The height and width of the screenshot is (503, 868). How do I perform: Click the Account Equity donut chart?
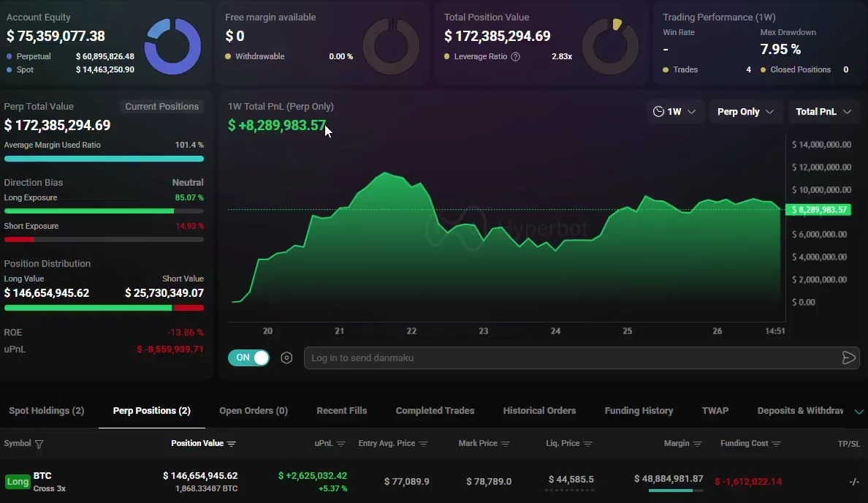pyautogui.click(x=172, y=47)
